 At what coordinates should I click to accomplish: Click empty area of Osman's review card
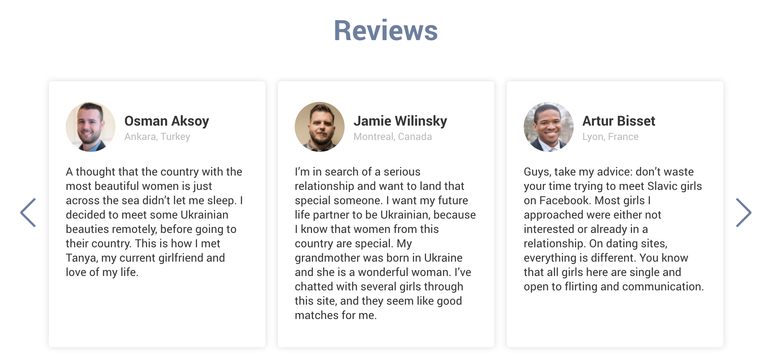tap(157, 312)
